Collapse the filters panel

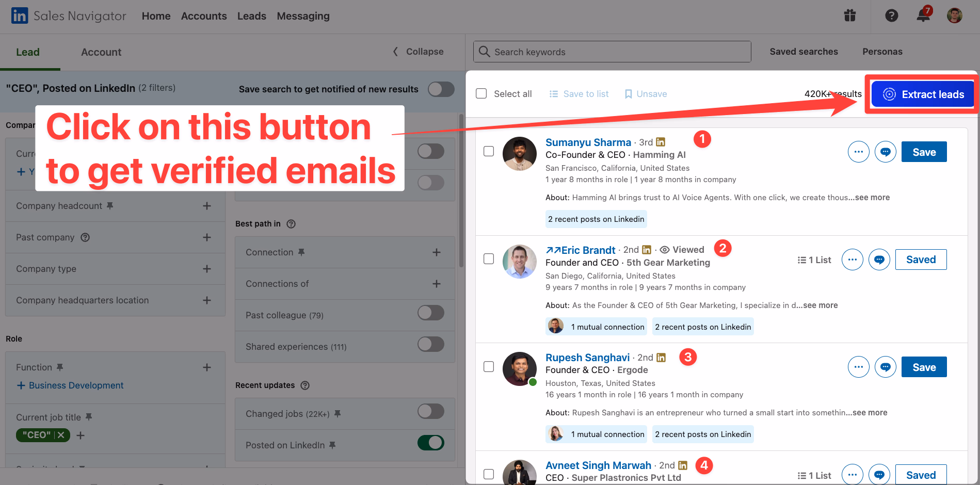tap(418, 52)
